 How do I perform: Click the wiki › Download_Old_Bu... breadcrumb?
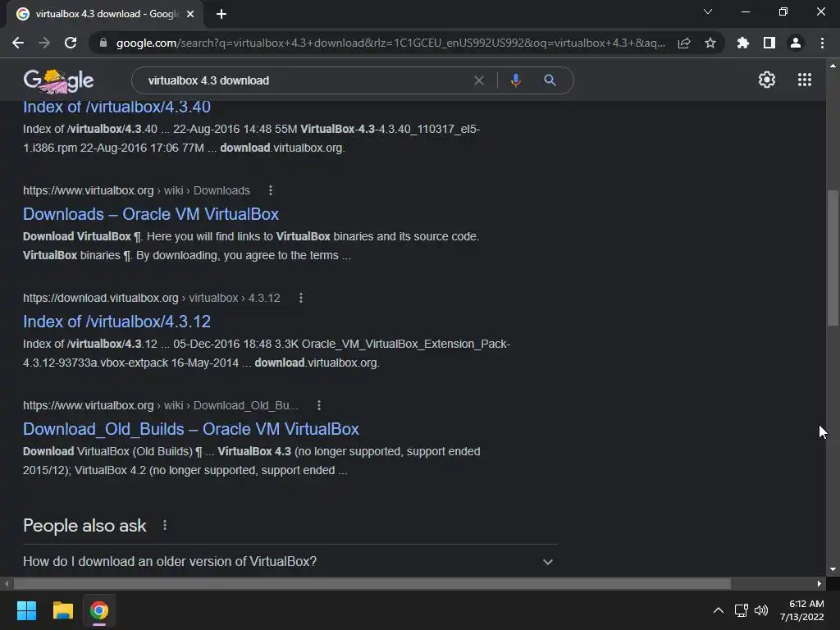231,405
